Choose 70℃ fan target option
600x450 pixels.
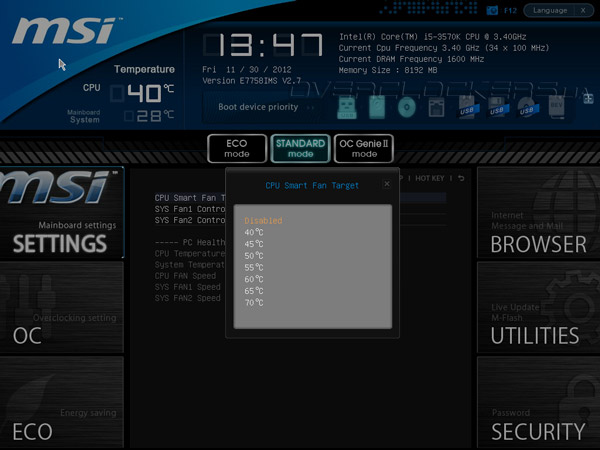tap(254, 302)
